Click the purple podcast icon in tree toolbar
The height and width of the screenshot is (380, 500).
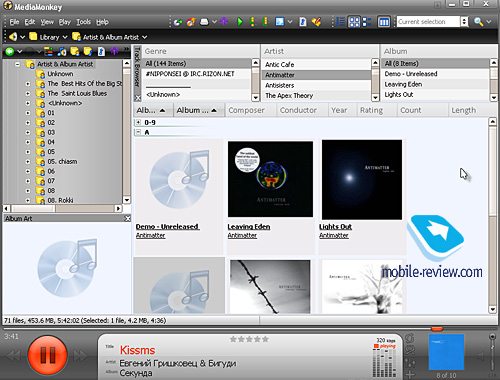pyautogui.click(x=115, y=52)
